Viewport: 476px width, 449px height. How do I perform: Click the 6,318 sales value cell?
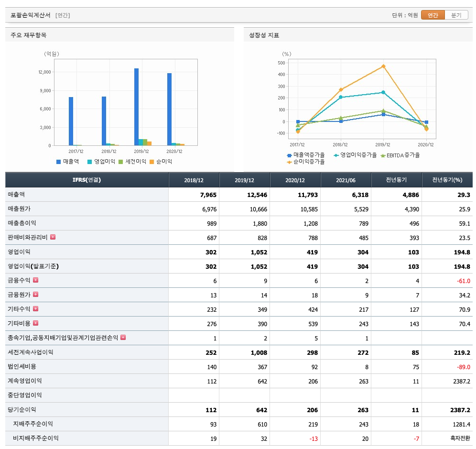point(346,195)
